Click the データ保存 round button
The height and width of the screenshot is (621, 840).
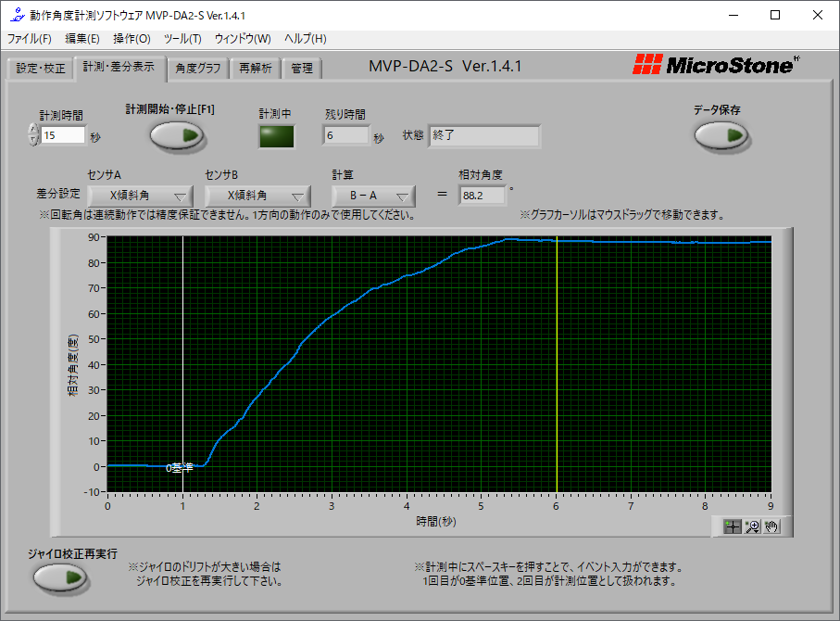point(721,135)
